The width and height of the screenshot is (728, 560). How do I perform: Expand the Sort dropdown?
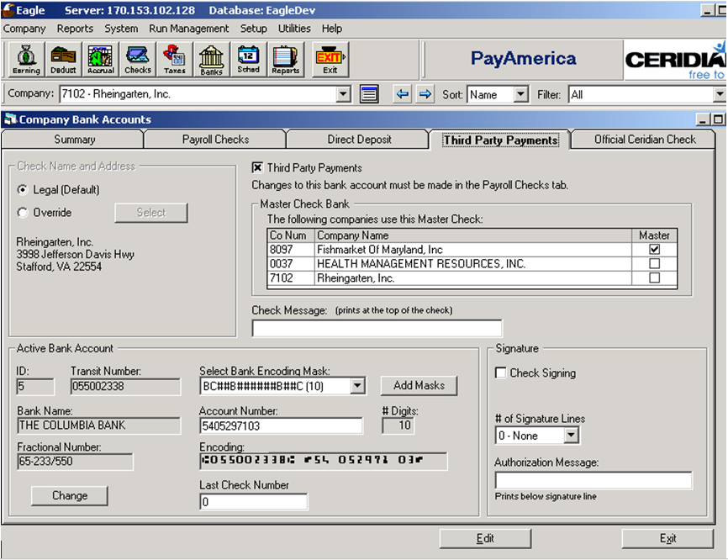(x=521, y=94)
